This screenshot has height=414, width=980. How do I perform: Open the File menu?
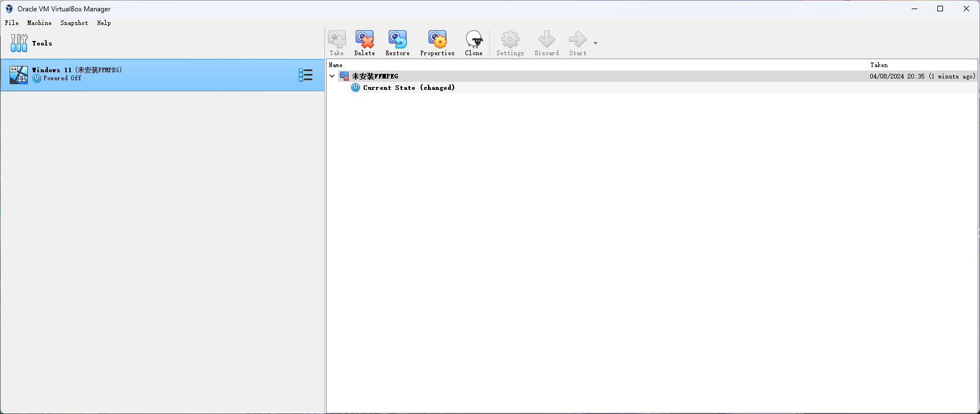pyautogui.click(x=12, y=23)
